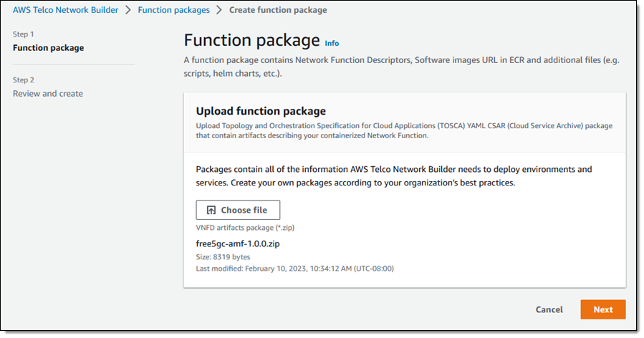Select the free5gc-amf-1.0.0.zip file name
Screen dimensions: 644x338
pyautogui.click(x=238, y=243)
